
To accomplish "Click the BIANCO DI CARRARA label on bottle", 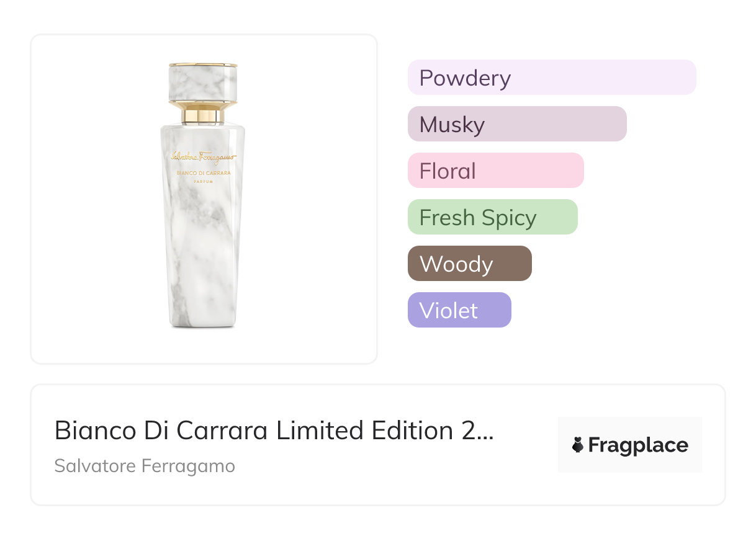I will click(204, 174).
